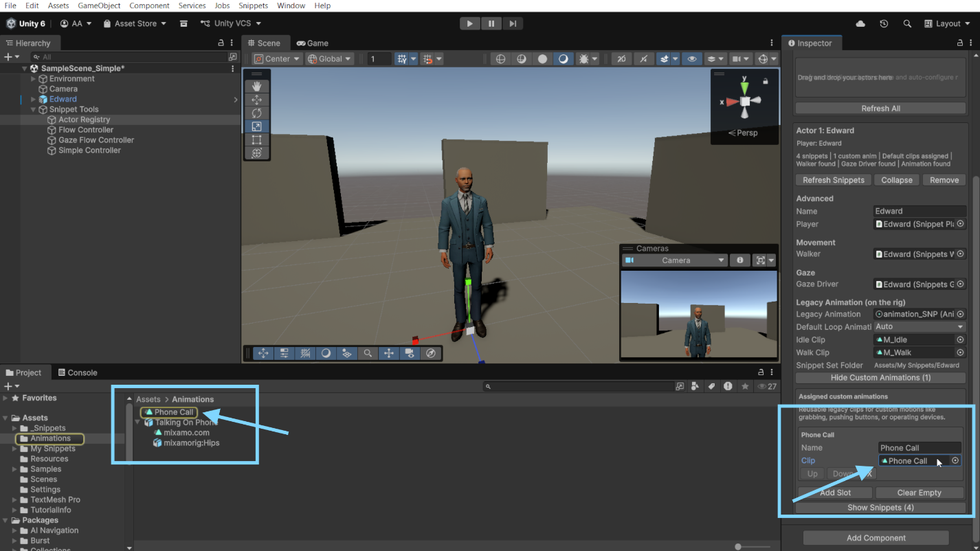Toggle scene effects (skybox, fog) icon
The height and width of the screenshot is (551, 980).
click(664, 59)
